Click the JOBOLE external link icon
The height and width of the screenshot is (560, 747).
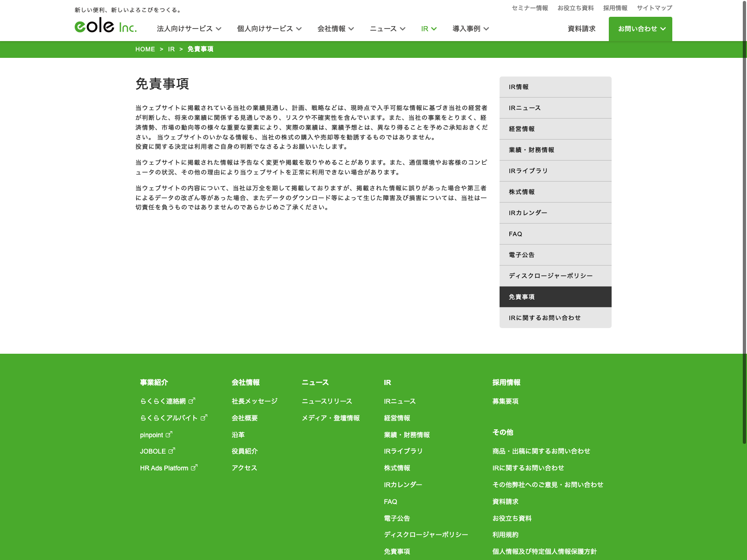click(x=172, y=451)
